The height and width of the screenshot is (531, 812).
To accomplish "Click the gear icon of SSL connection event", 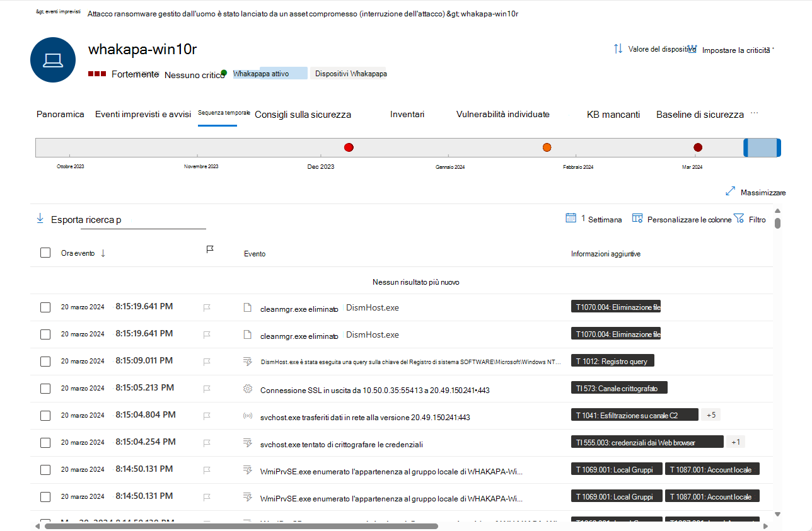I will [248, 389].
